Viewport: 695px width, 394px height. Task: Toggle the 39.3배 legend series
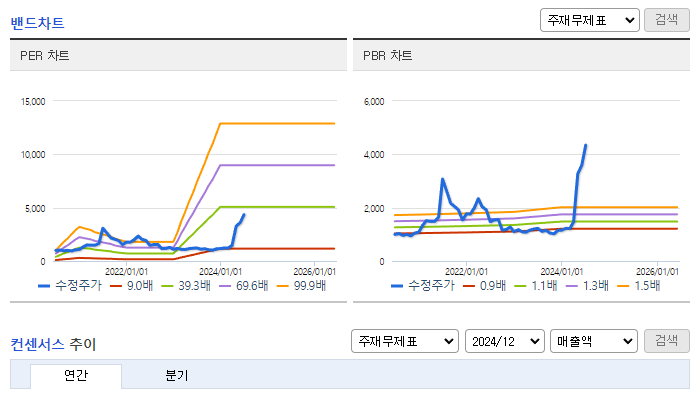(x=186, y=286)
